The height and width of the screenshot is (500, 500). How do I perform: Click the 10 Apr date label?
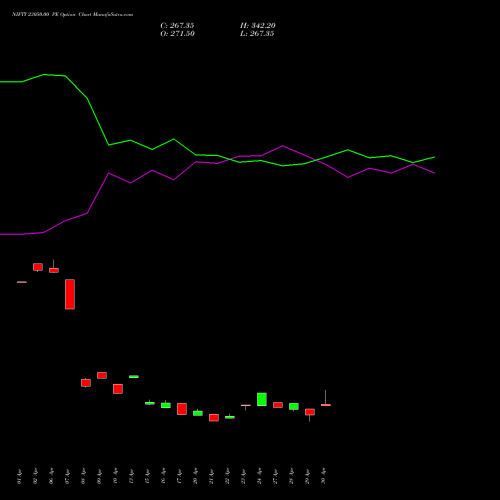tap(115, 477)
